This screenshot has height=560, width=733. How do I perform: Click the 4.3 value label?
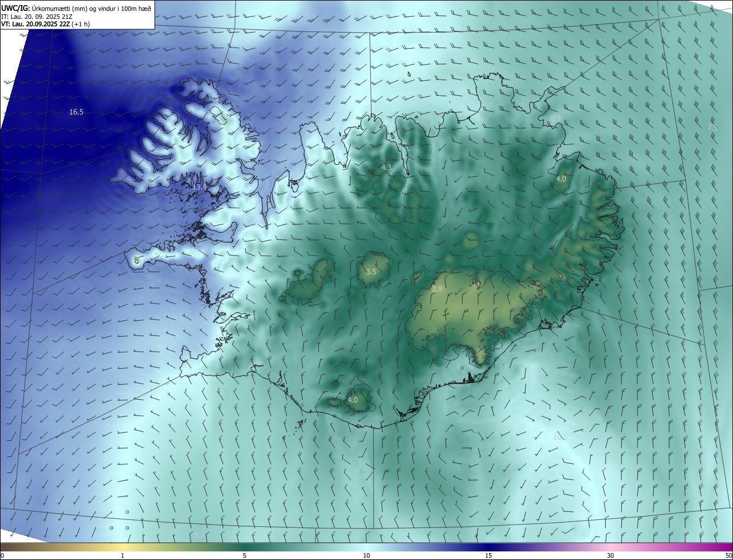386,168
